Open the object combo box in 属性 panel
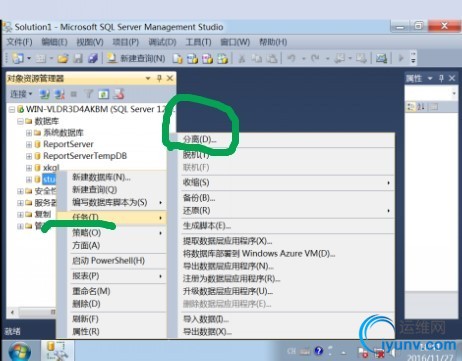The height and width of the screenshot is (361, 462). 431,93
